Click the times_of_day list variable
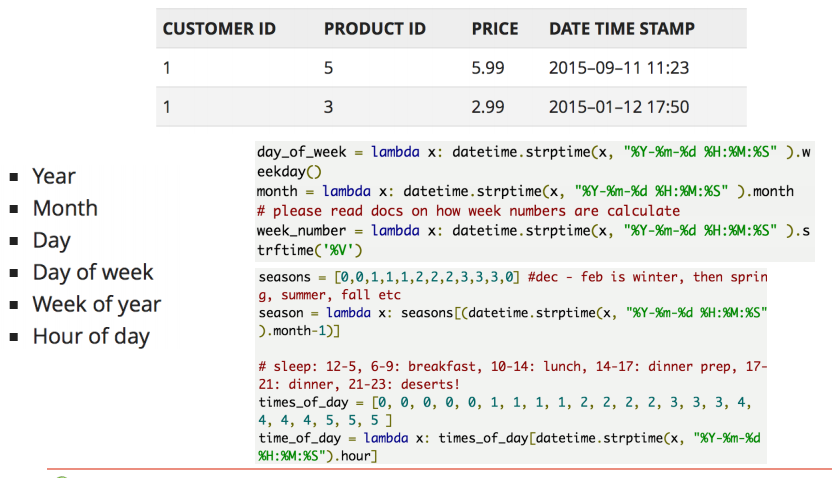This screenshot has width=832, height=478. 304,403
